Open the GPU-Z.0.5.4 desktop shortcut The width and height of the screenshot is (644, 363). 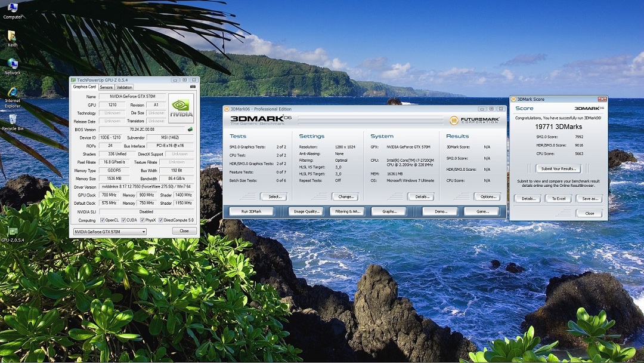click(13, 234)
